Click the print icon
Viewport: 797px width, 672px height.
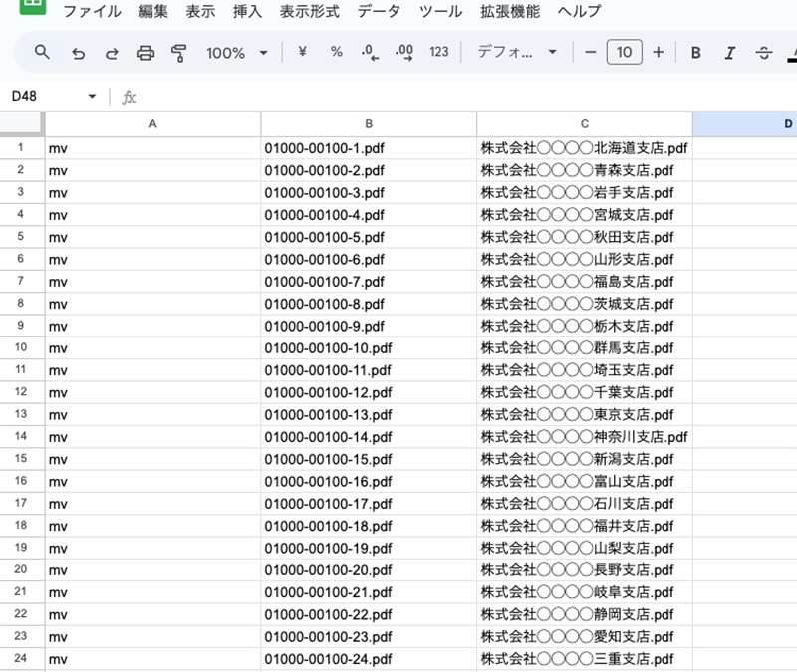[145, 52]
